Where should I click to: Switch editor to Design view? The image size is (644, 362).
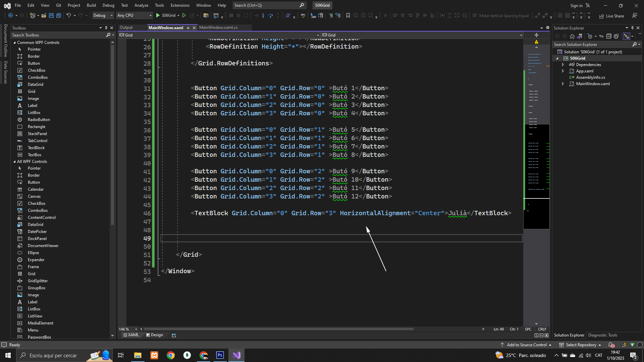tap(155, 335)
